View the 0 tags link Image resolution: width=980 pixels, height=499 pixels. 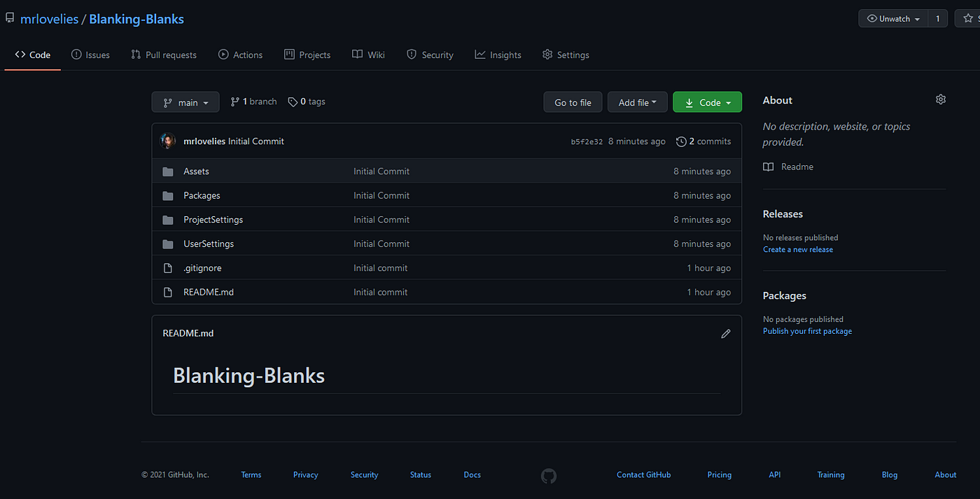[x=306, y=101]
